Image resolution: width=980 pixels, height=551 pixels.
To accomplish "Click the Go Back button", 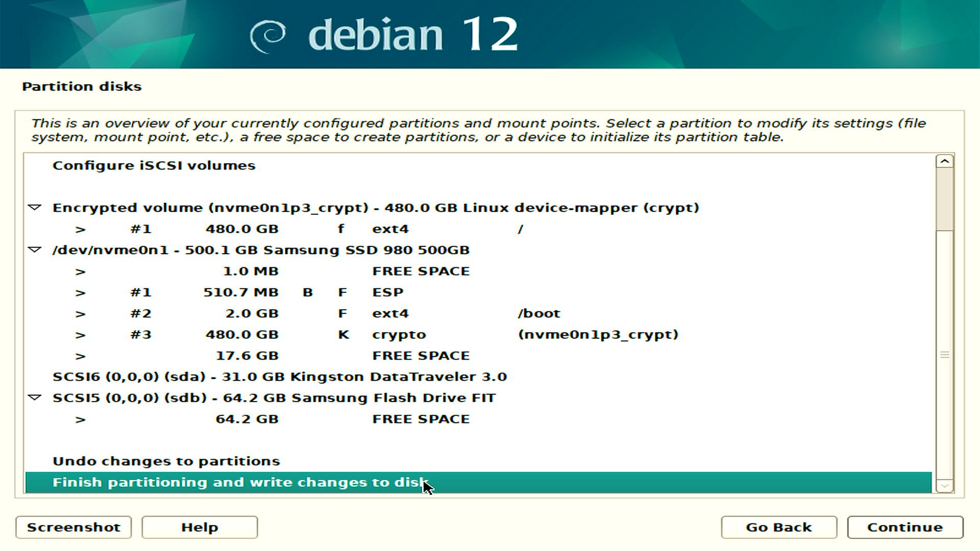I will click(x=779, y=527).
